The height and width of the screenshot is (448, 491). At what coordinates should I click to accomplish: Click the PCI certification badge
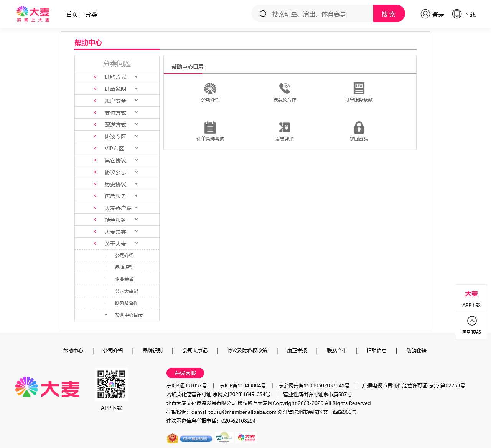pos(224,438)
